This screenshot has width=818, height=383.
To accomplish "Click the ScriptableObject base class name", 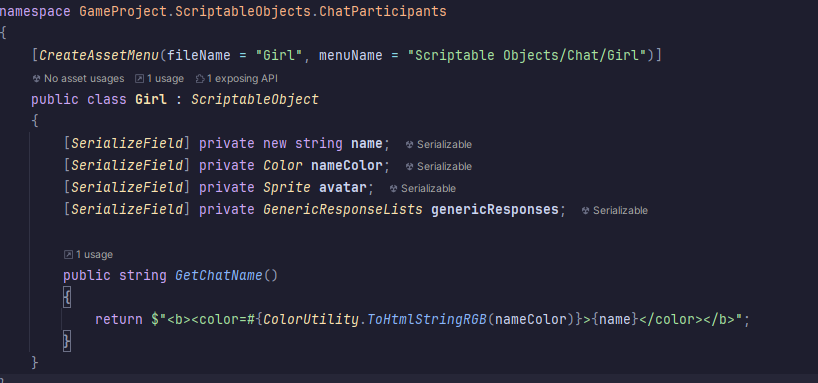I will (x=255, y=99).
